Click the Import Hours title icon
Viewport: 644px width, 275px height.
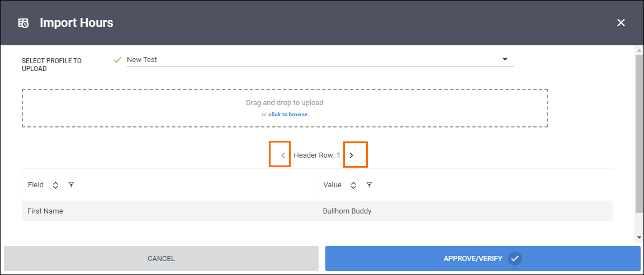23,23
